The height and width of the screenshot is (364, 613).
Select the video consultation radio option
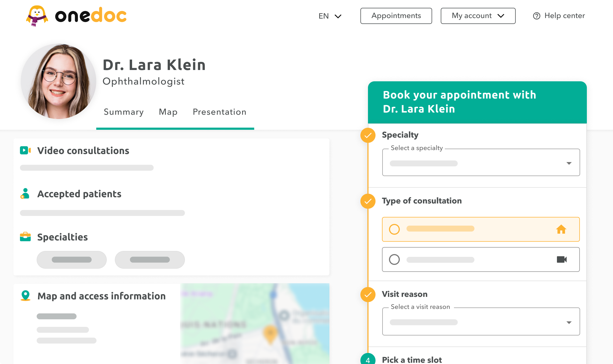coord(394,260)
